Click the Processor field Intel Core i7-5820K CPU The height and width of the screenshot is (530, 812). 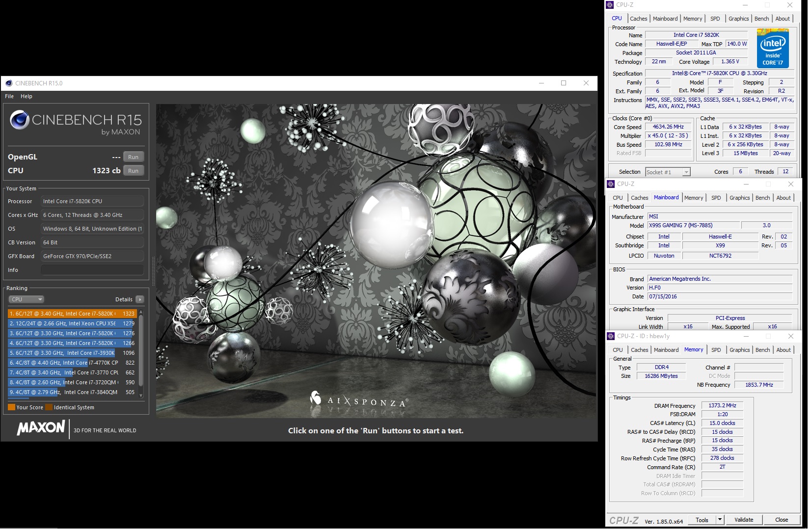point(92,201)
